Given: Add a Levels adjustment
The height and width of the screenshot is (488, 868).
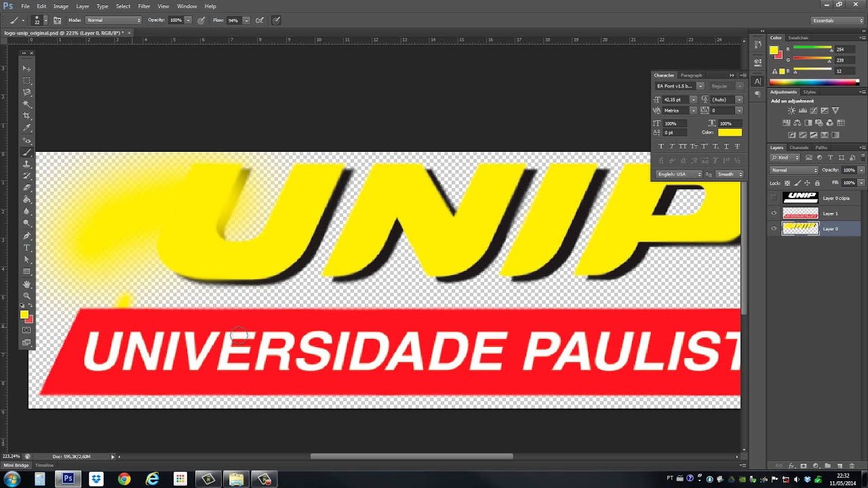Looking at the screenshot, I should [802, 110].
